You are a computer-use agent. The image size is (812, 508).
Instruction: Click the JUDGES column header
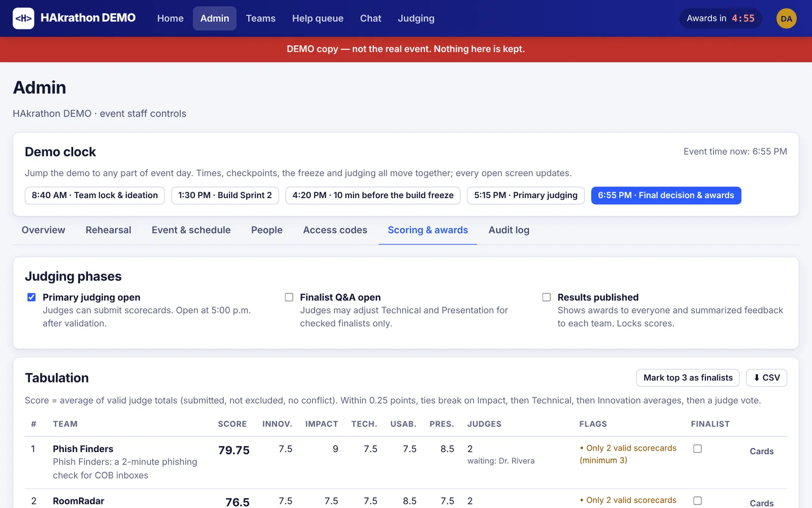[484, 424]
